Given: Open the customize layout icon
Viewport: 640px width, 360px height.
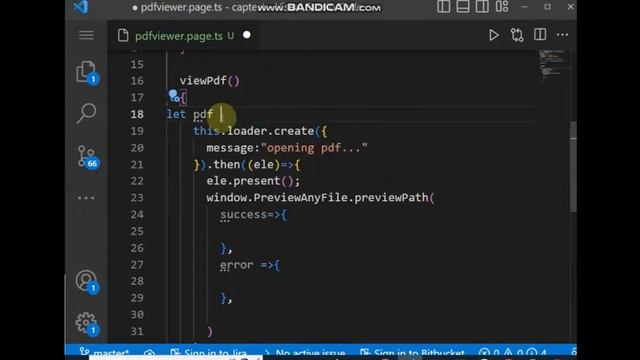Looking at the screenshot, I should coord(502,7).
